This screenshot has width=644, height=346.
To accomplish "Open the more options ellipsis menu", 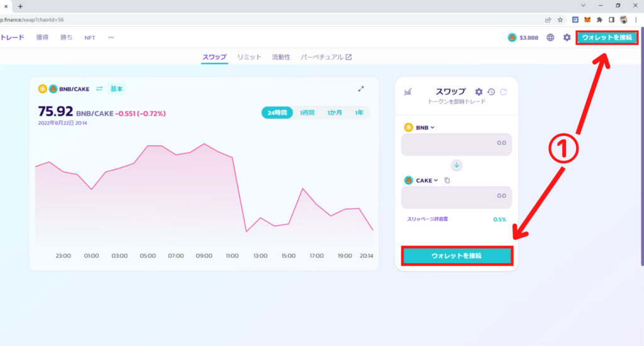I will (111, 37).
